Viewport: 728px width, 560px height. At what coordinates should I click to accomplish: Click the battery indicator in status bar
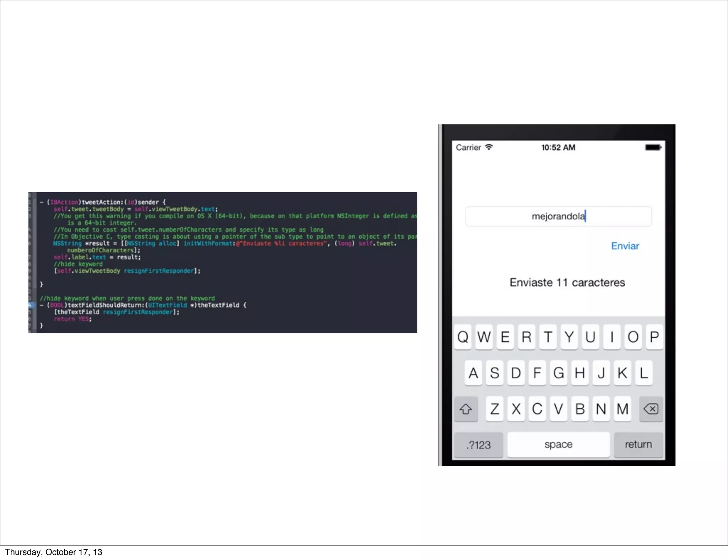tap(653, 147)
